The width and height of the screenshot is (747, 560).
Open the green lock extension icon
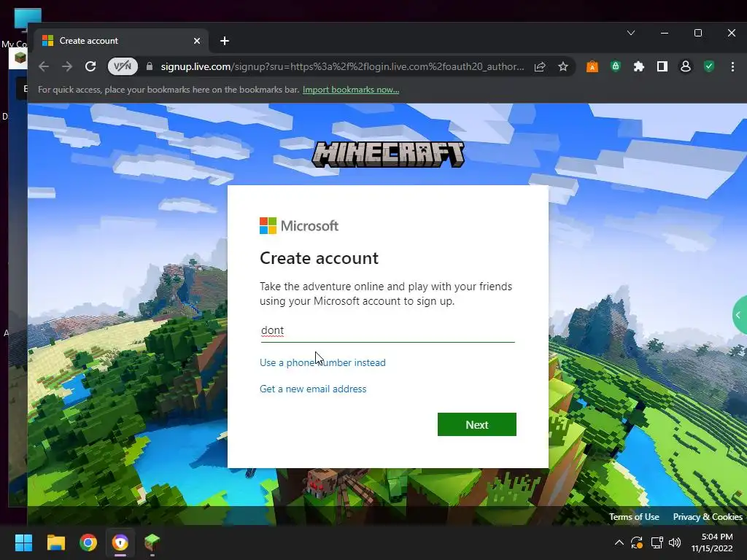point(616,66)
